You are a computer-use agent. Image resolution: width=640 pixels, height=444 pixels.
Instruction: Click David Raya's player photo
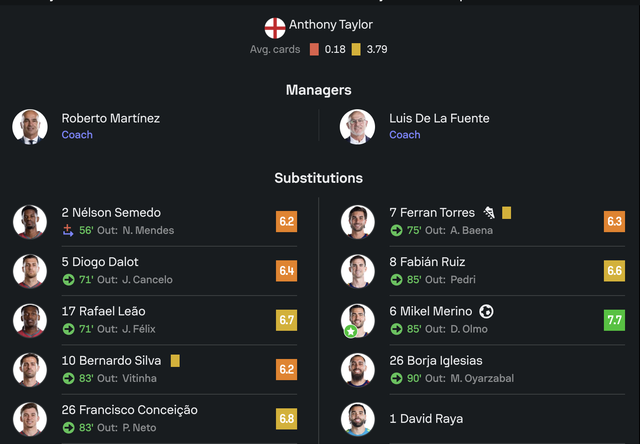coord(358,419)
